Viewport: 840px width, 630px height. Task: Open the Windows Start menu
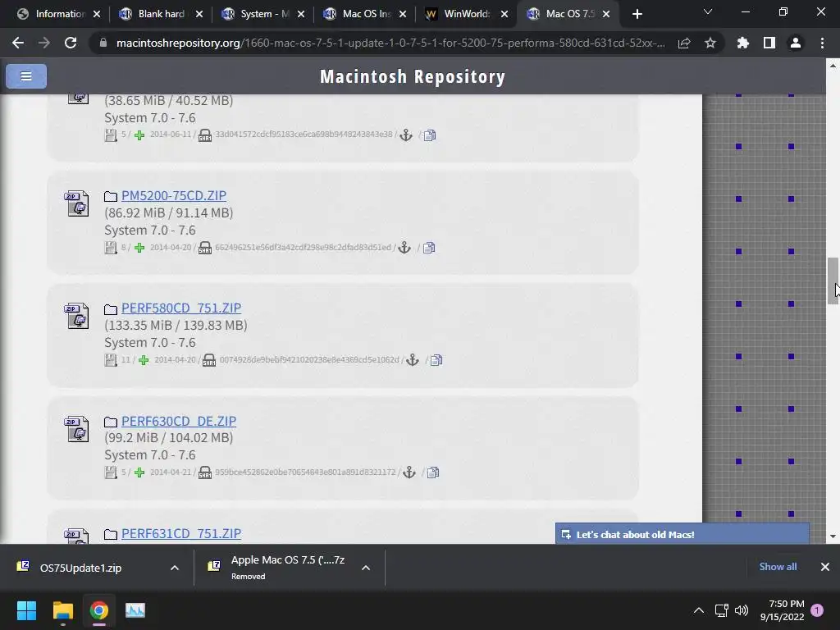pyautogui.click(x=26, y=610)
